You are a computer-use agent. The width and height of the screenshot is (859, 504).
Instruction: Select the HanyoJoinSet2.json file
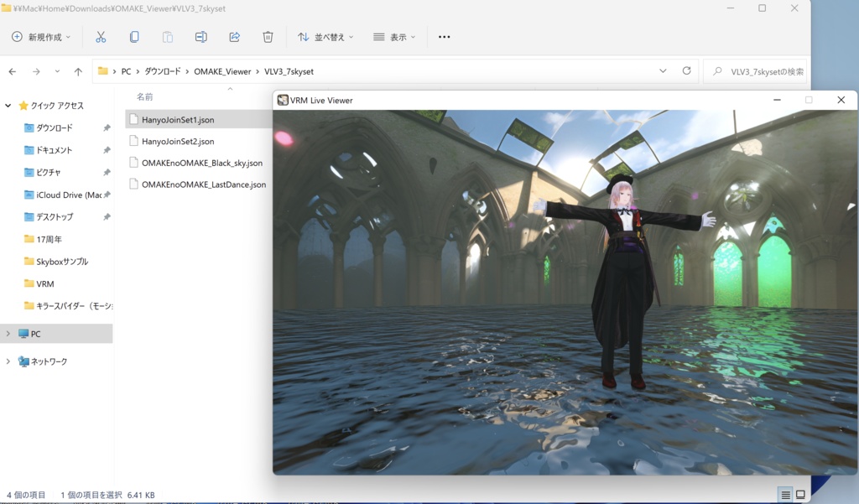click(x=178, y=142)
